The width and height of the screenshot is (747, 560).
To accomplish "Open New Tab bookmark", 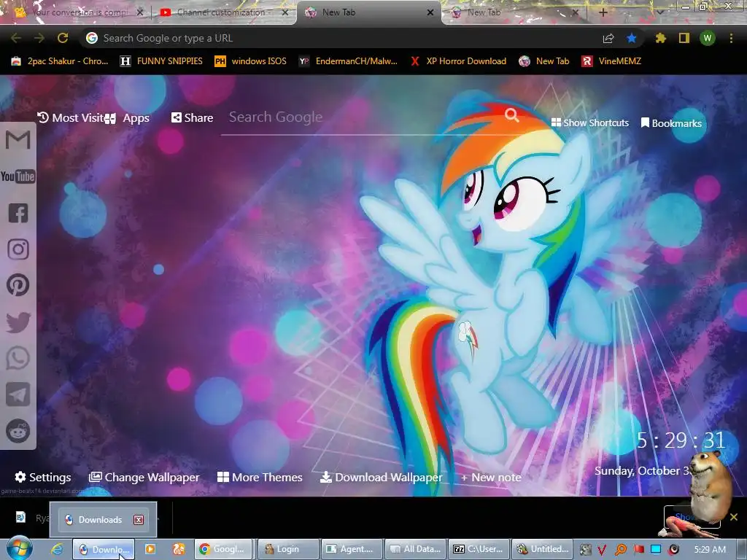I will [x=544, y=61].
